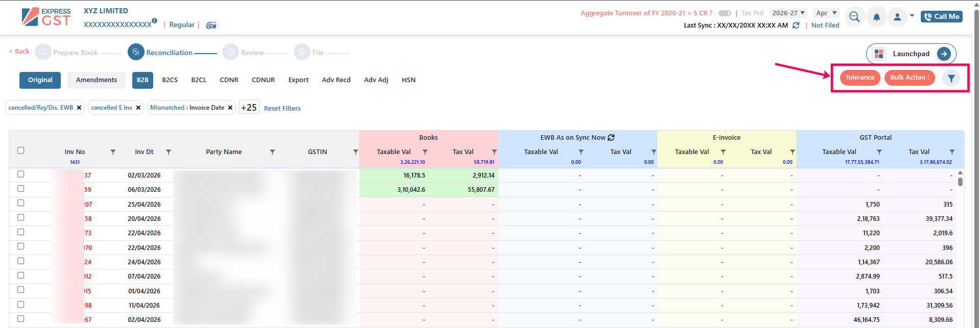Click the EWB Sync Now refresh icon
The width and height of the screenshot is (980, 328).
coord(611,138)
